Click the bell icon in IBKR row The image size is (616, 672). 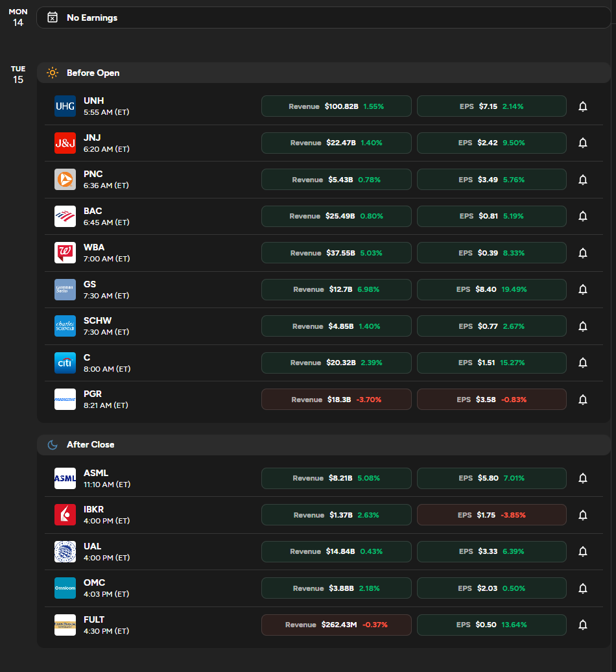582,515
